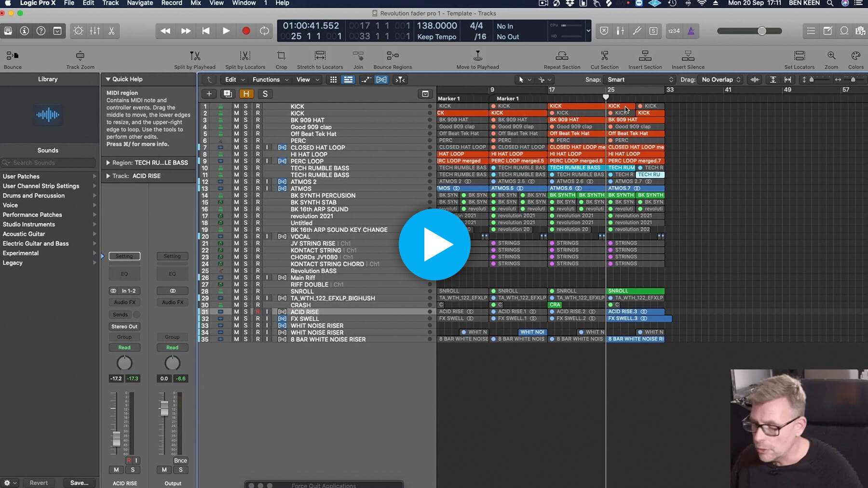Toggle Cycle mode button
Image resolution: width=868 pixels, height=488 pixels.
click(x=264, y=31)
